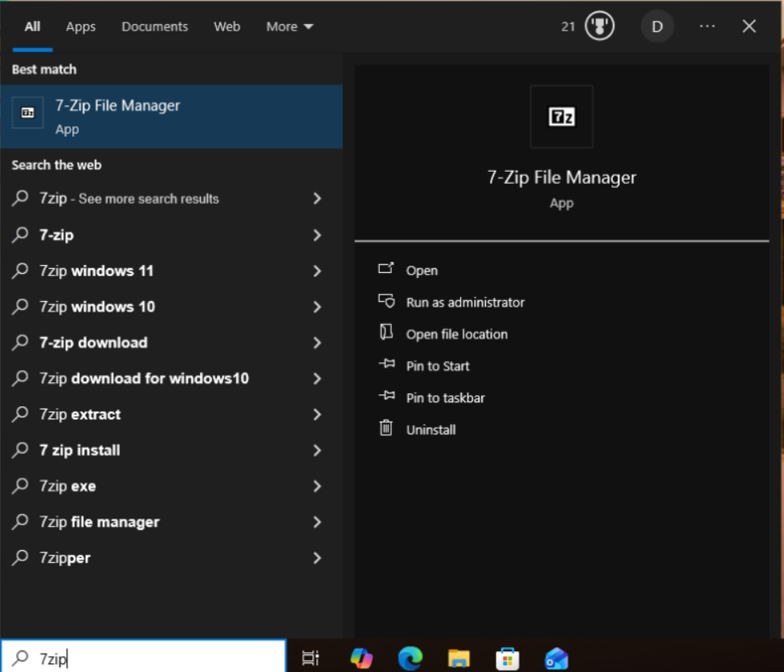Select '7-zip download' suggestion
784x672 pixels.
click(171, 343)
